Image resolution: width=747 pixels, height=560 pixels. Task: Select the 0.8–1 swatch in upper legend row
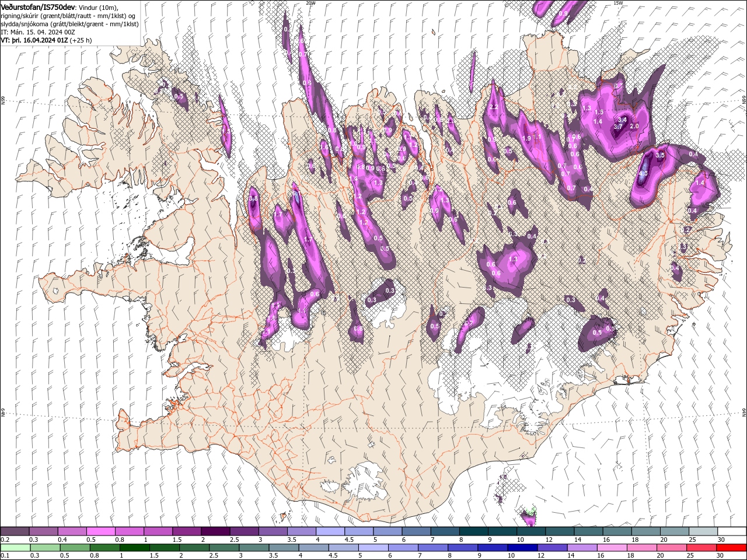(129, 531)
